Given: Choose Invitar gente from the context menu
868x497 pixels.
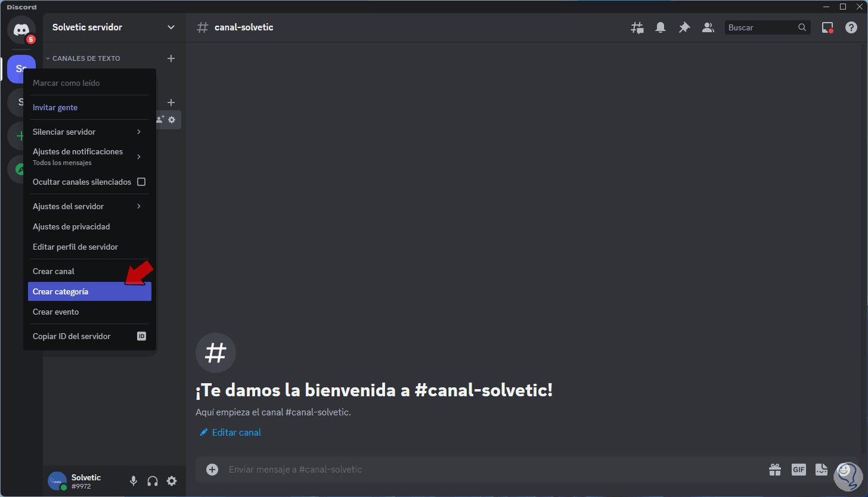Looking at the screenshot, I should (x=89, y=107).
